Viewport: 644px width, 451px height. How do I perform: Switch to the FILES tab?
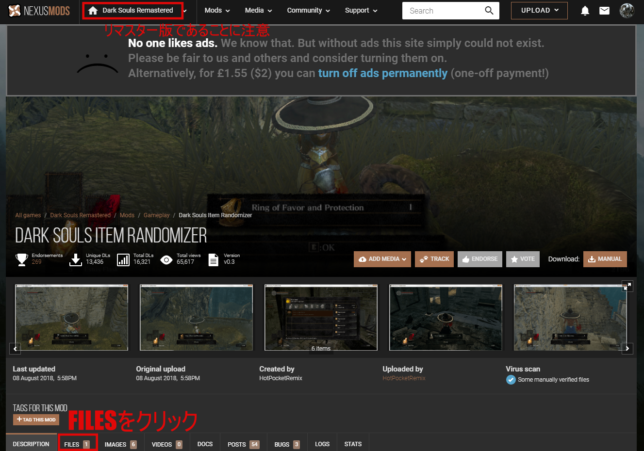(78, 444)
